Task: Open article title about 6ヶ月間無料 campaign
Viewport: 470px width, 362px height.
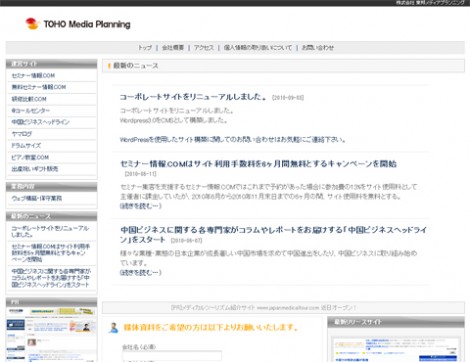Action: click(x=258, y=164)
